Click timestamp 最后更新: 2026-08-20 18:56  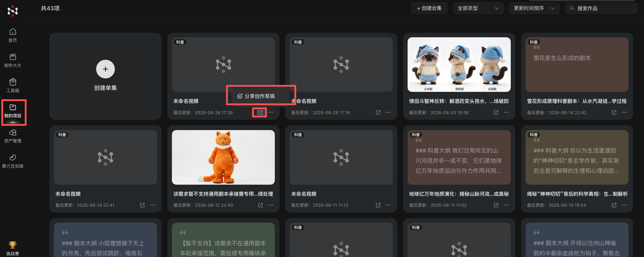439,113
